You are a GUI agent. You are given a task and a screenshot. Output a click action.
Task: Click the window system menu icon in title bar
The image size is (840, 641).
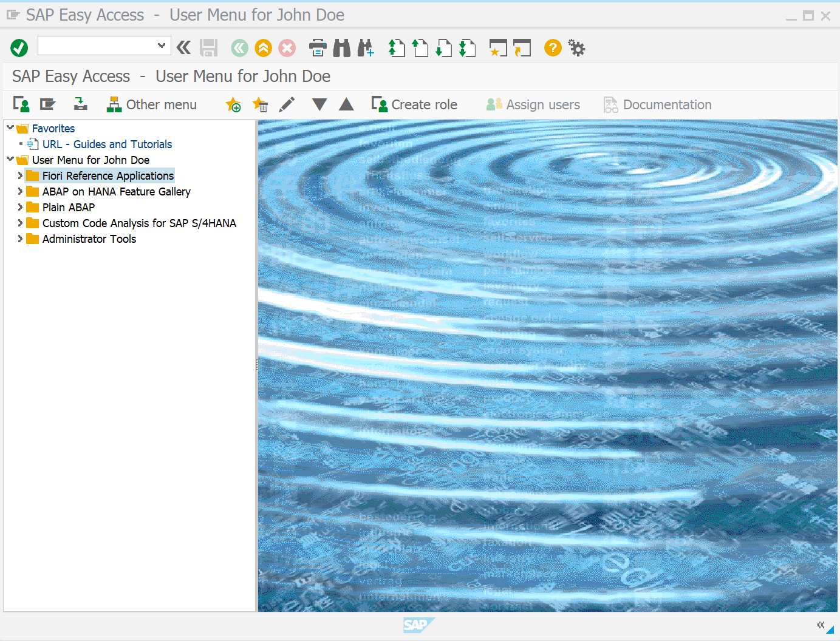pyautogui.click(x=13, y=15)
